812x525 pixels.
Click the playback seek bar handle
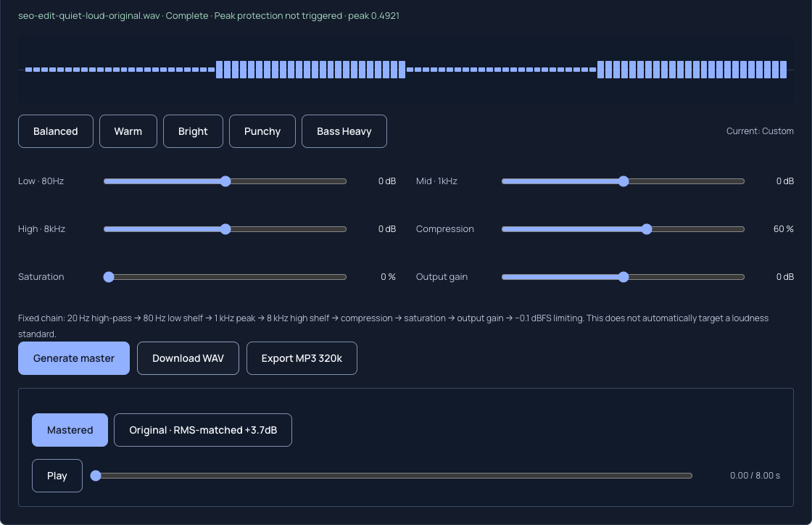point(96,476)
